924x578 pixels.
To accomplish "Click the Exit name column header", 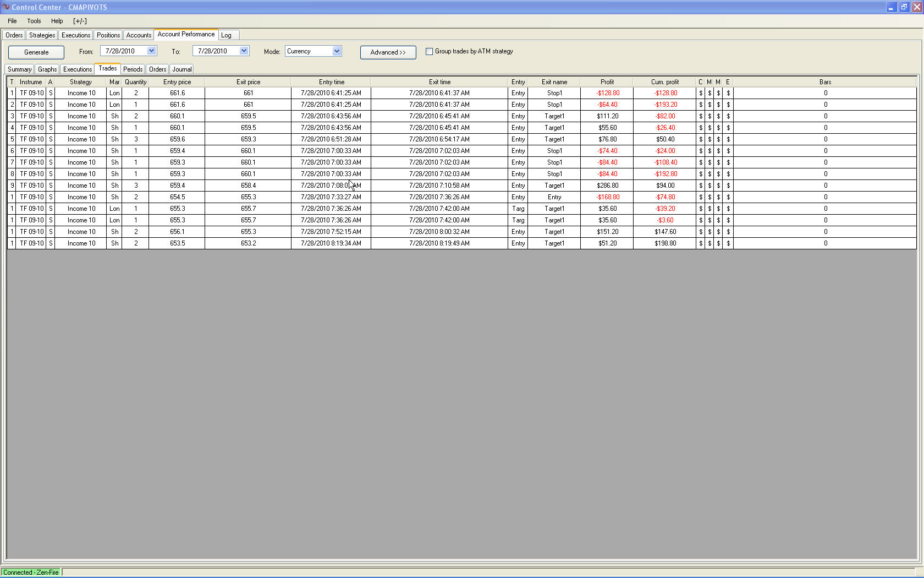I will pyautogui.click(x=554, y=82).
